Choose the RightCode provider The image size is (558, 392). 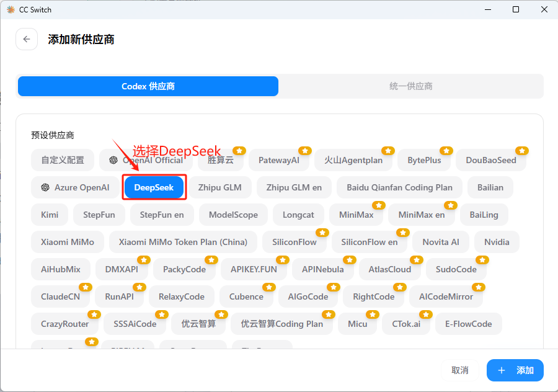[x=373, y=296]
